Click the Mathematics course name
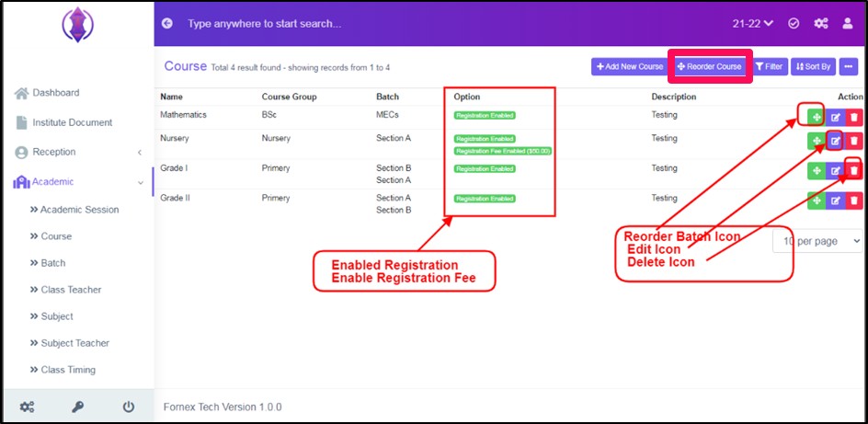The image size is (868, 424). click(183, 115)
